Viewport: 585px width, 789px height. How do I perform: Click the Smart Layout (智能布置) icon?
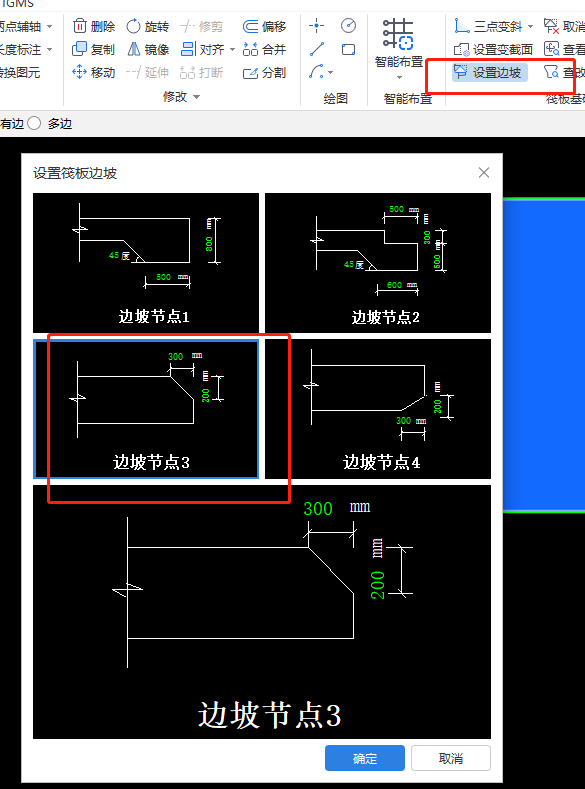[x=398, y=34]
